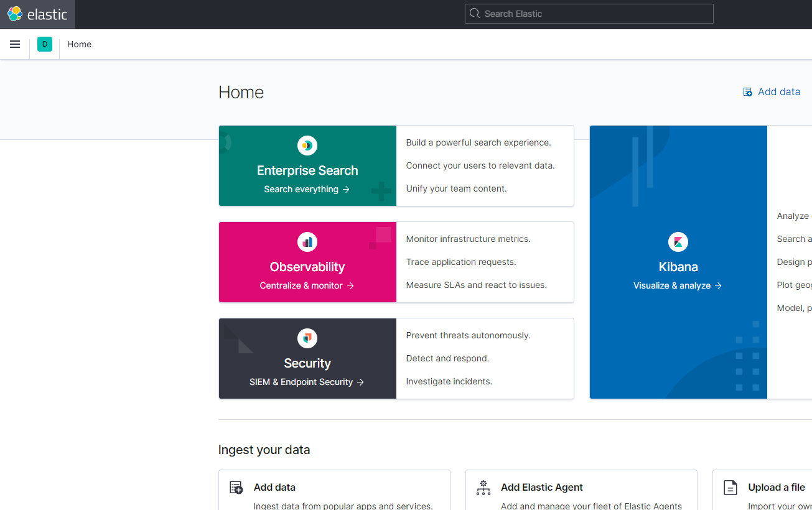Click the Home page heading

pos(241,92)
